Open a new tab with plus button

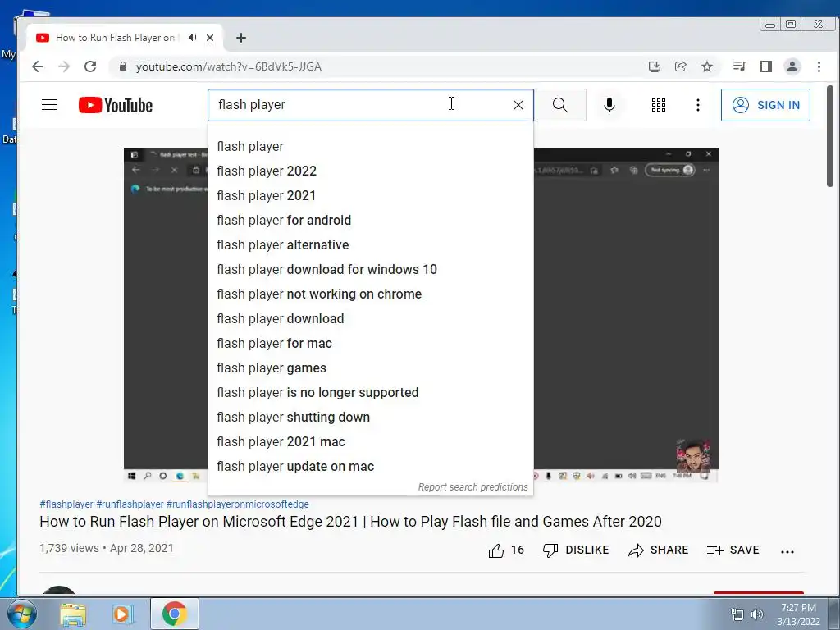click(x=241, y=38)
